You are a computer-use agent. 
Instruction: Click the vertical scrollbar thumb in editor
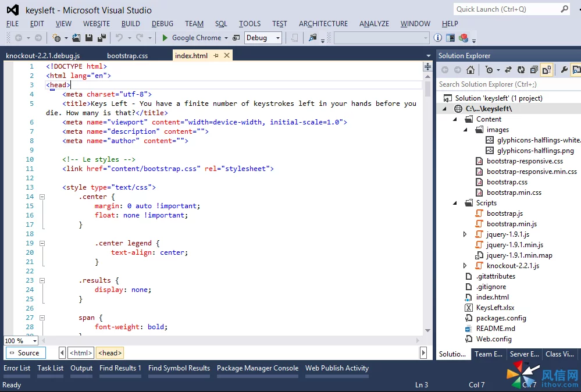[x=427, y=88]
